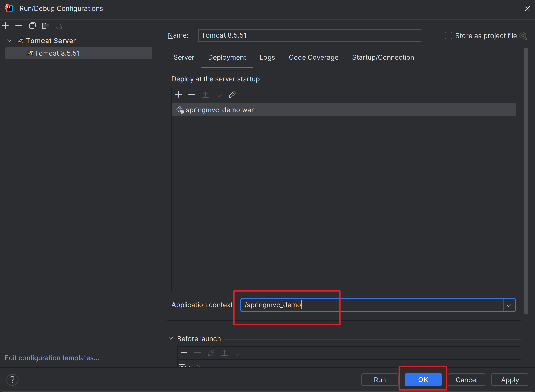The width and height of the screenshot is (535, 392).
Task: Click the OK button
Action: click(x=423, y=380)
